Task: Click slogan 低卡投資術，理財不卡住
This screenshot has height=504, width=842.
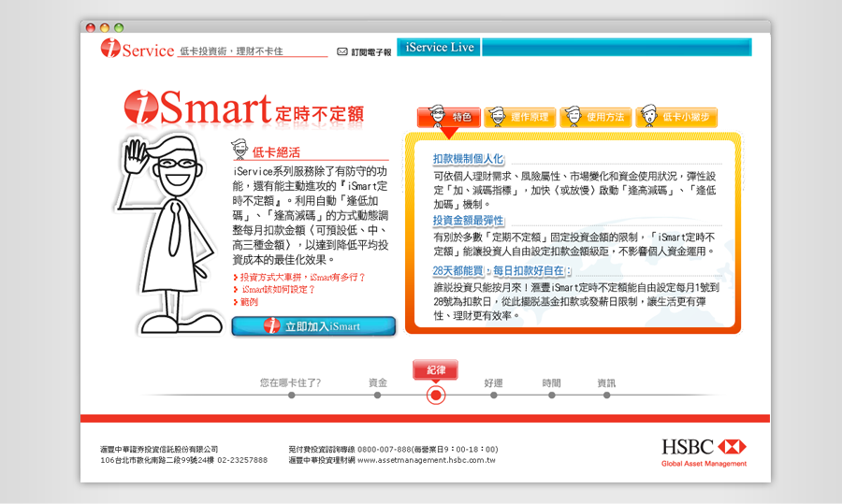Action: (231, 51)
